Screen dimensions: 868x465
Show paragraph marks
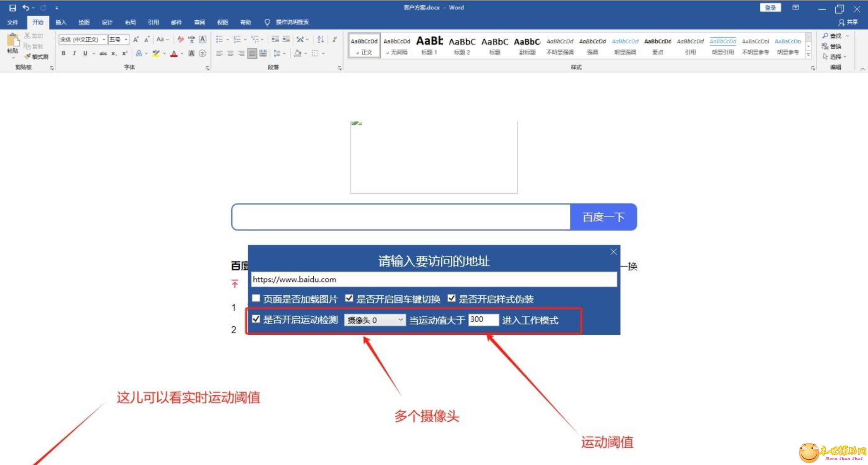coord(334,40)
